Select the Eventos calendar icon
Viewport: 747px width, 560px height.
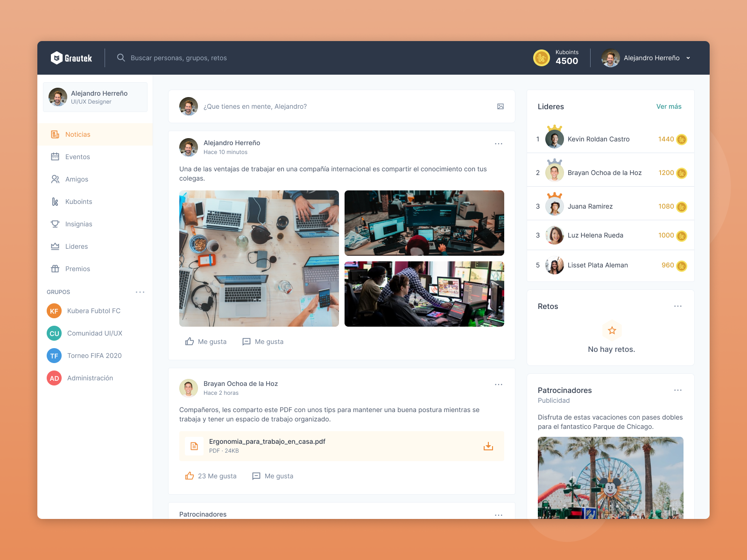tap(55, 157)
